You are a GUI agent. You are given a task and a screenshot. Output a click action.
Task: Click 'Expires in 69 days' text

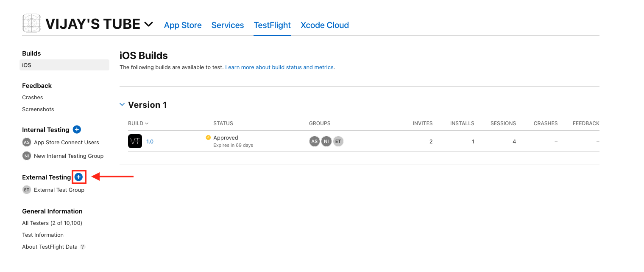pos(233,145)
